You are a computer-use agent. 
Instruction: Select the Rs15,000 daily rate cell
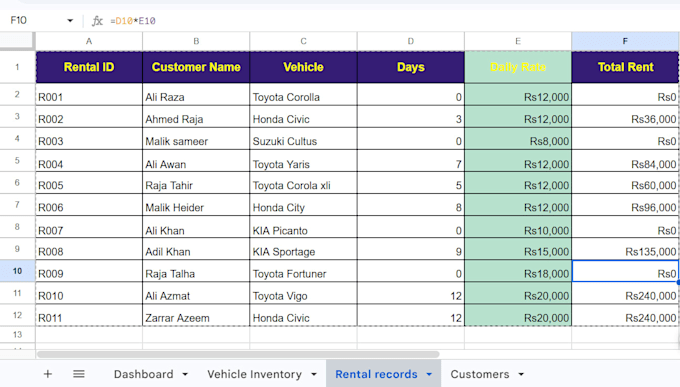(518, 249)
